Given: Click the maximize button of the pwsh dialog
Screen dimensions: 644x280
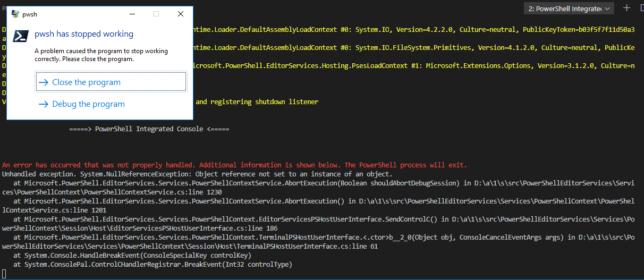Looking at the screenshot, I should (x=156, y=14).
